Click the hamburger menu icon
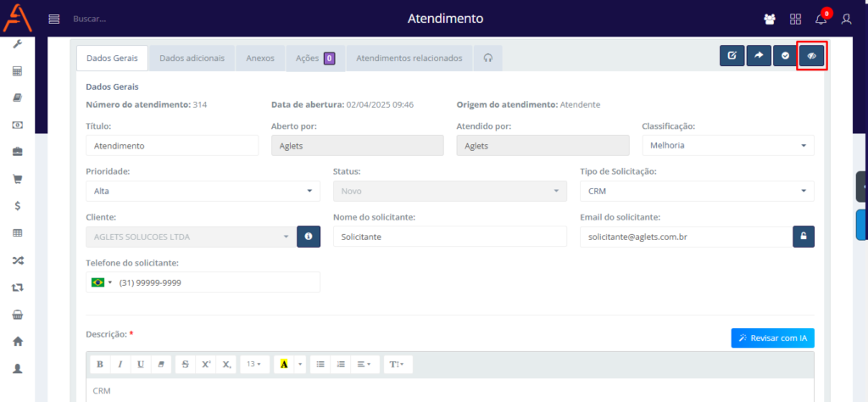The width and height of the screenshot is (868, 402). (54, 19)
